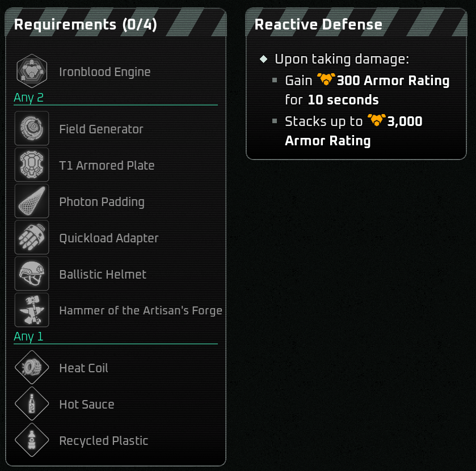
Task: Click the Hot Sauce item name
Action: (x=87, y=405)
